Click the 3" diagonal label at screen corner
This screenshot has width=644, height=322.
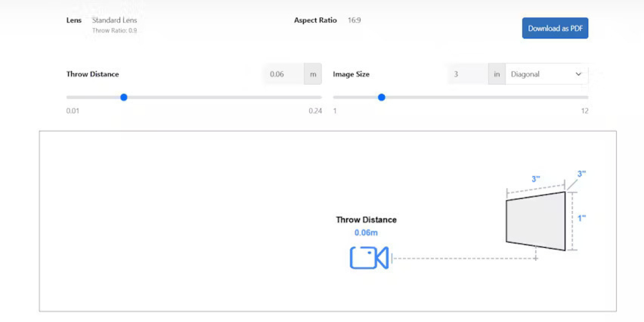coord(581,174)
